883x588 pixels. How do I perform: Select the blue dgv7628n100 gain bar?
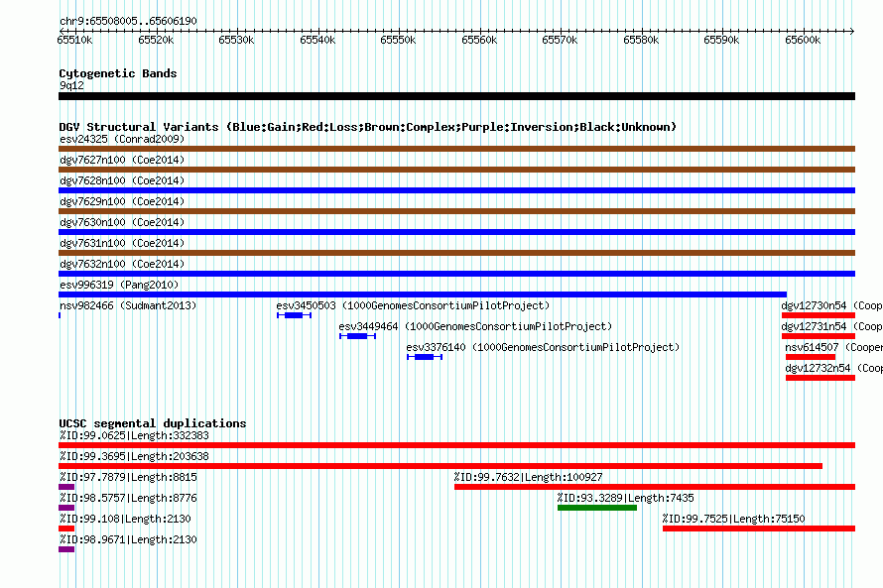coord(456,190)
